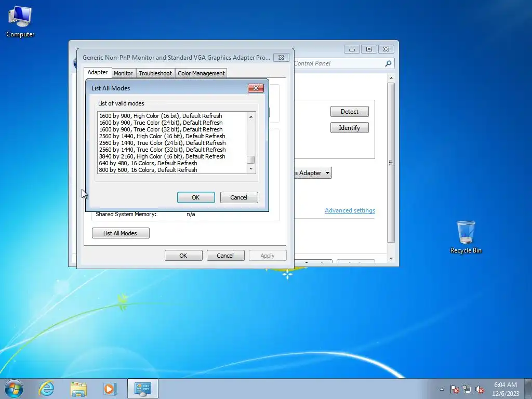The height and width of the screenshot is (399, 532).
Task: Click the modes list scroll-up arrow
Action: (251, 117)
